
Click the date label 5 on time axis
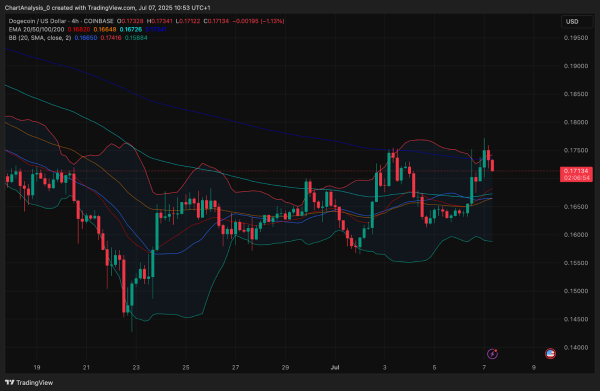pyautogui.click(x=434, y=367)
